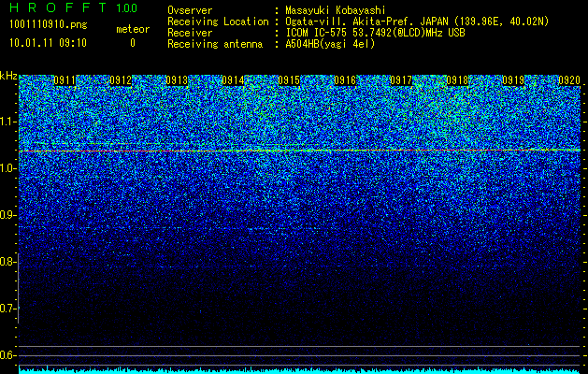Click the timestamp 10.01.11 09:10
Viewport: 588px width, 374px height.
(48, 43)
